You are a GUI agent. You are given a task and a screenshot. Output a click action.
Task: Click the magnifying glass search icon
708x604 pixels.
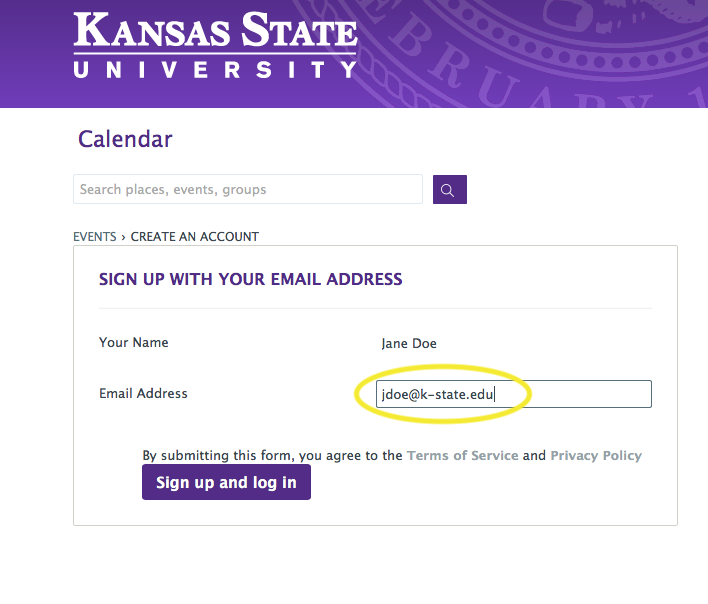pyautogui.click(x=450, y=190)
